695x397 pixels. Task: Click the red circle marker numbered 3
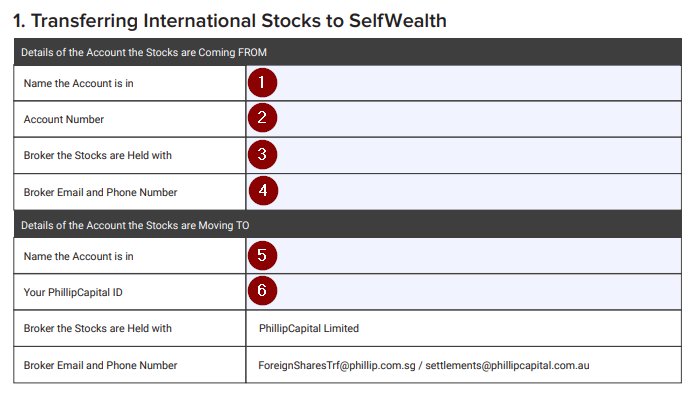coord(262,155)
